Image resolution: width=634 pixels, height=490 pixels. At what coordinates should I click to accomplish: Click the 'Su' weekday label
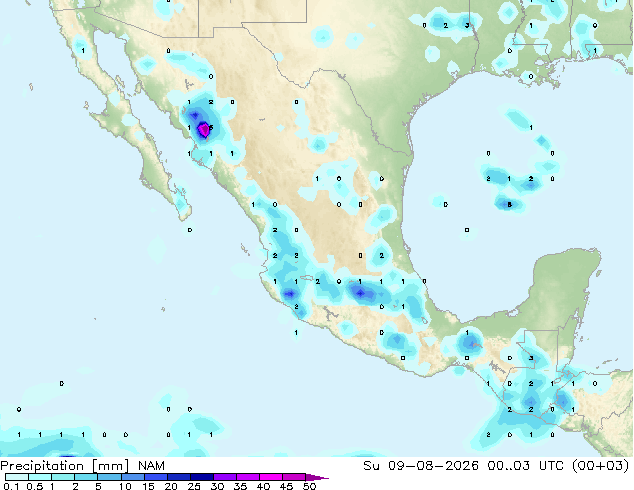(371, 466)
